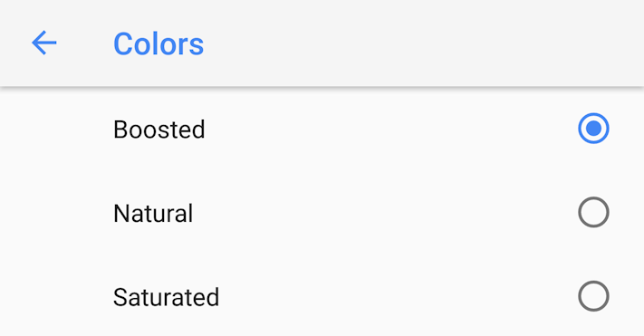Tap the filled blue Boosted radio
The height and width of the screenshot is (336, 644).
point(593,129)
